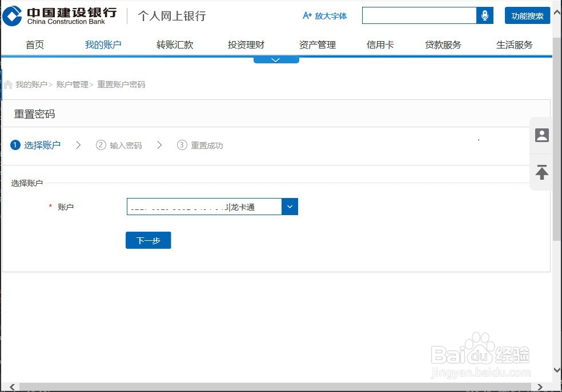Open the 账户 account selection dropdown
Viewport: 562px width, 392px height.
tap(290, 207)
